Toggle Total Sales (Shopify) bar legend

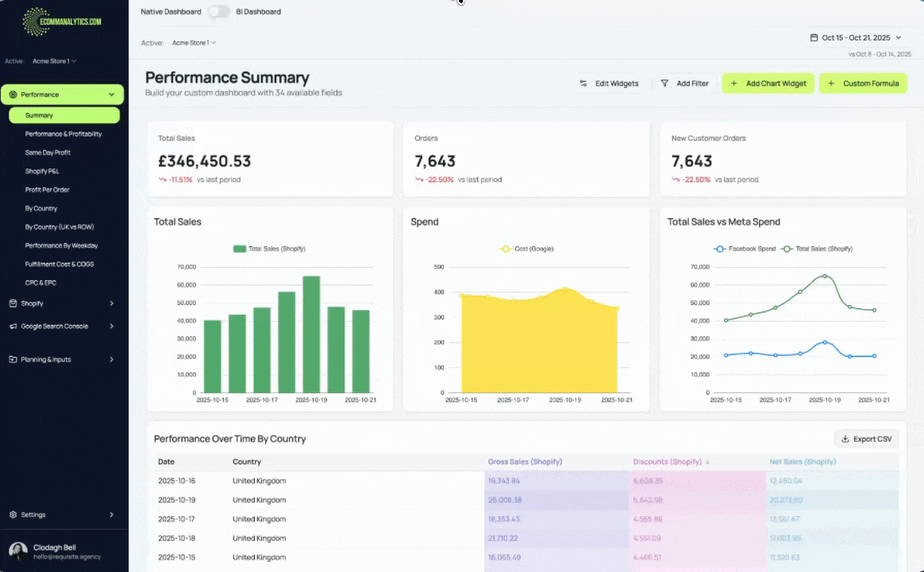pos(269,248)
